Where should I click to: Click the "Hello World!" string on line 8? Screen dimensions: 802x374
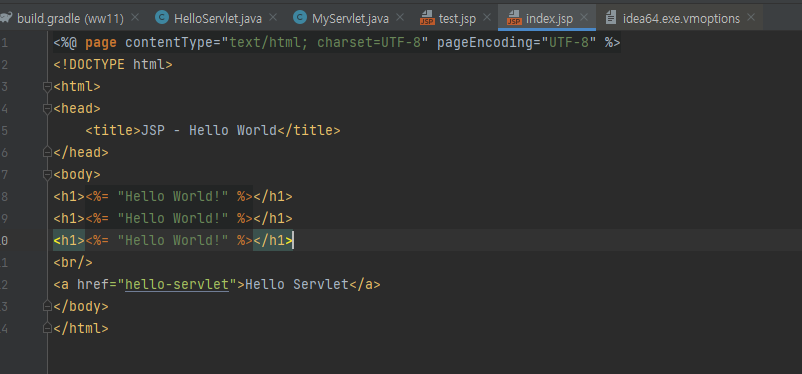173,196
